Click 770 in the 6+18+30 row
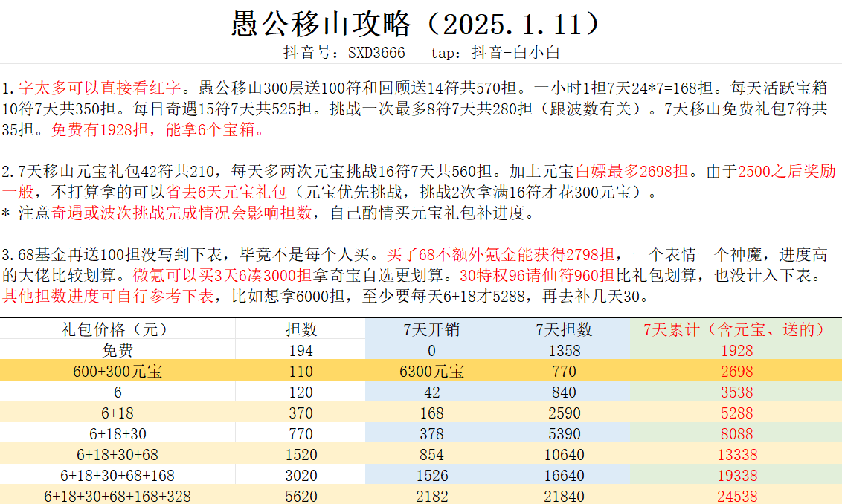This screenshot has width=842, height=504. 301,433
